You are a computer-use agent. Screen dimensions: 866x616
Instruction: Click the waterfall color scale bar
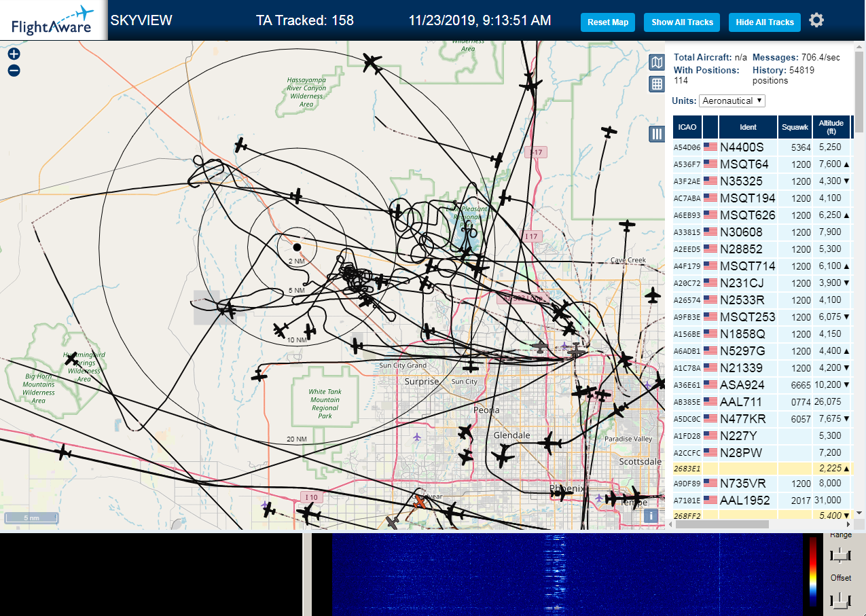tap(812, 571)
